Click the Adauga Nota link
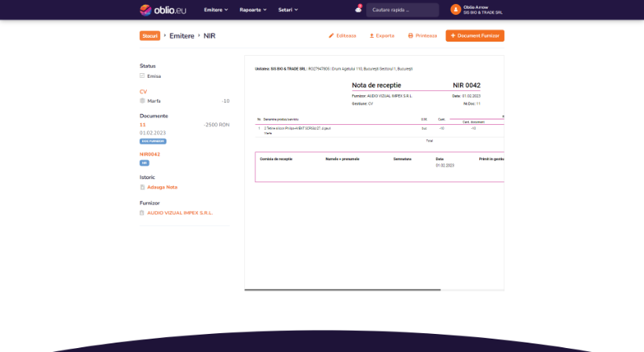The width and height of the screenshot is (644, 352). (x=163, y=187)
